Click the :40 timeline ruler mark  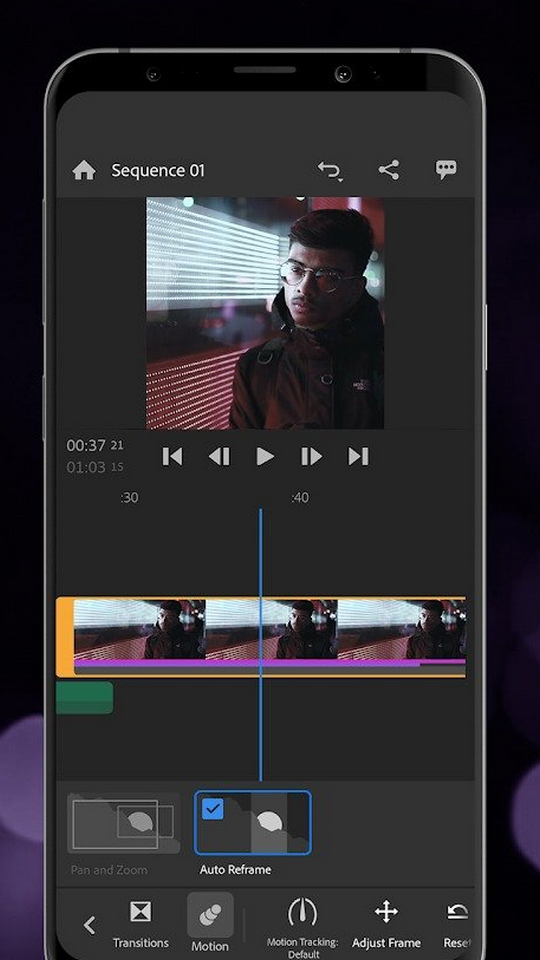pos(299,498)
